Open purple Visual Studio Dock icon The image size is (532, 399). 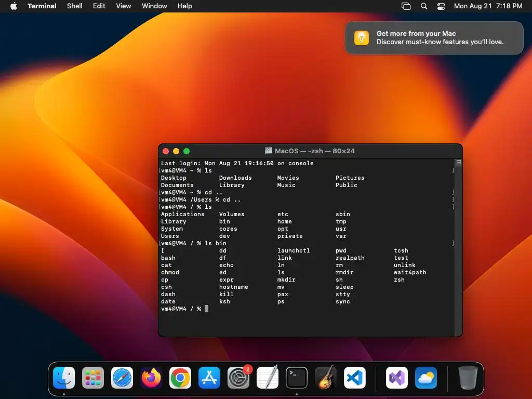click(x=396, y=378)
